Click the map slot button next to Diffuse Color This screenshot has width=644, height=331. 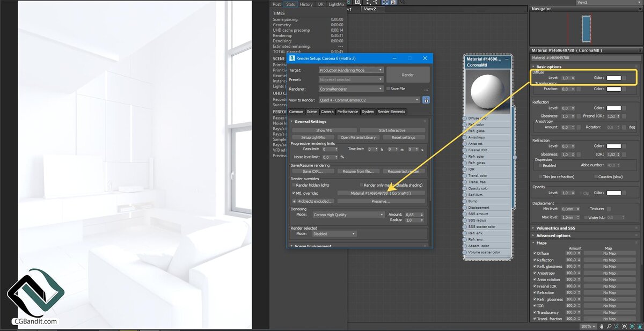(x=624, y=78)
